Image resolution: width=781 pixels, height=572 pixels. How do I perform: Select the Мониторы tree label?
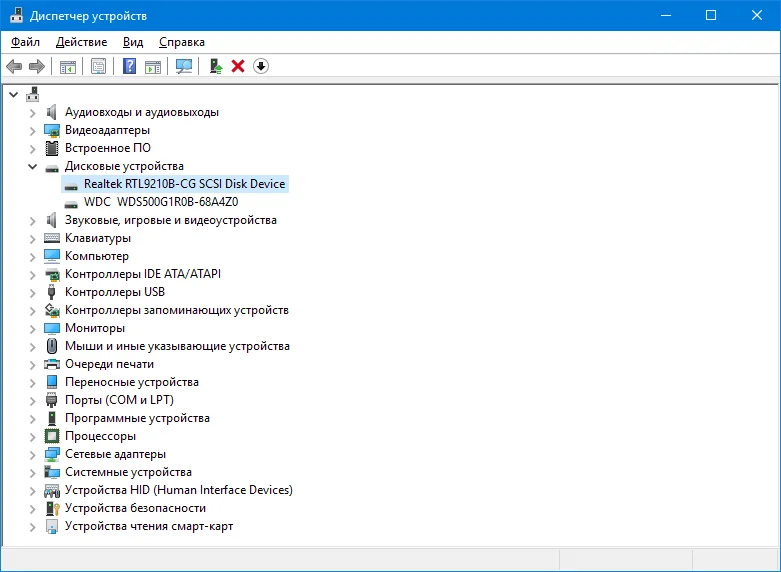click(x=95, y=328)
